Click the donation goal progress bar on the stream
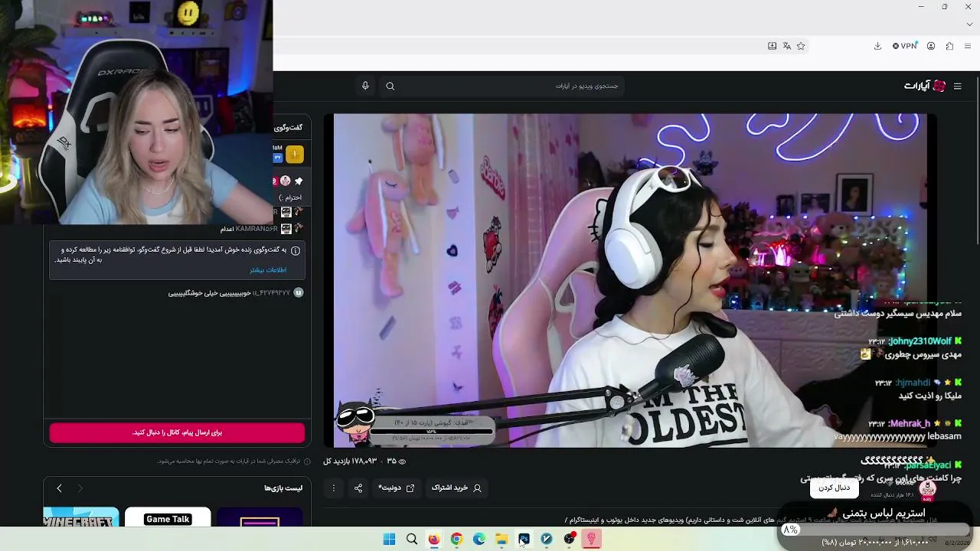Image resolution: width=980 pixels, height=551 pixels. coord(433,431)
